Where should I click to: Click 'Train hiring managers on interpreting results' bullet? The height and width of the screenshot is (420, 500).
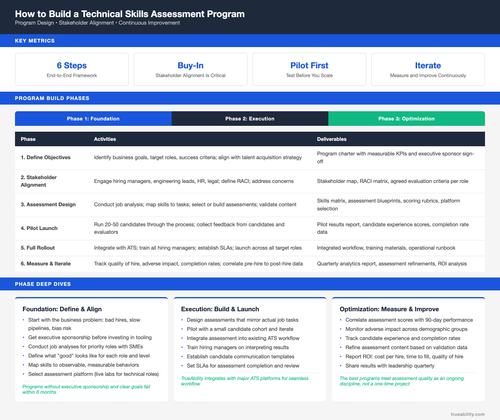pyautogui.click(x=238, y=347)
